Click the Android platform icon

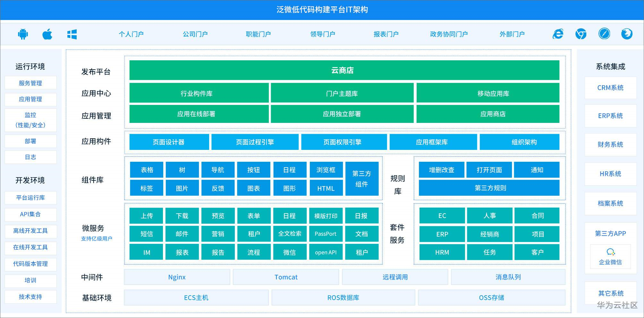point(23,34)
